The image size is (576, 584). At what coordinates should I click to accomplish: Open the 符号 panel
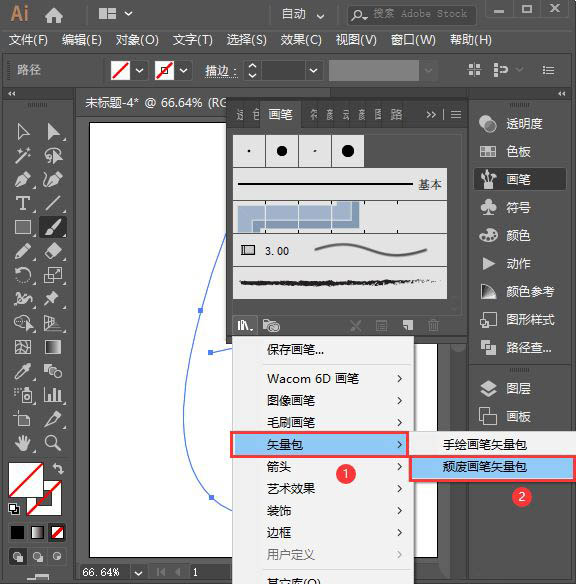point(519,207)
